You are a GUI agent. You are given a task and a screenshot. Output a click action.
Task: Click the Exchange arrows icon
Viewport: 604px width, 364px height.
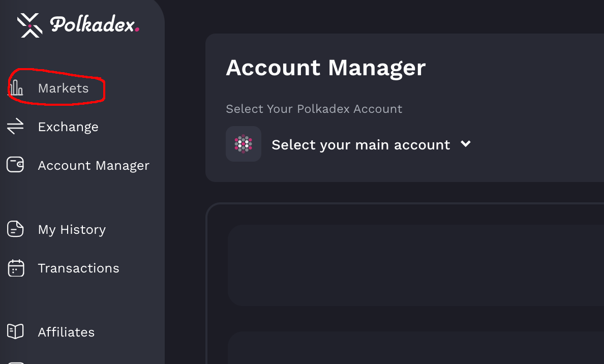tap(15, 127)
